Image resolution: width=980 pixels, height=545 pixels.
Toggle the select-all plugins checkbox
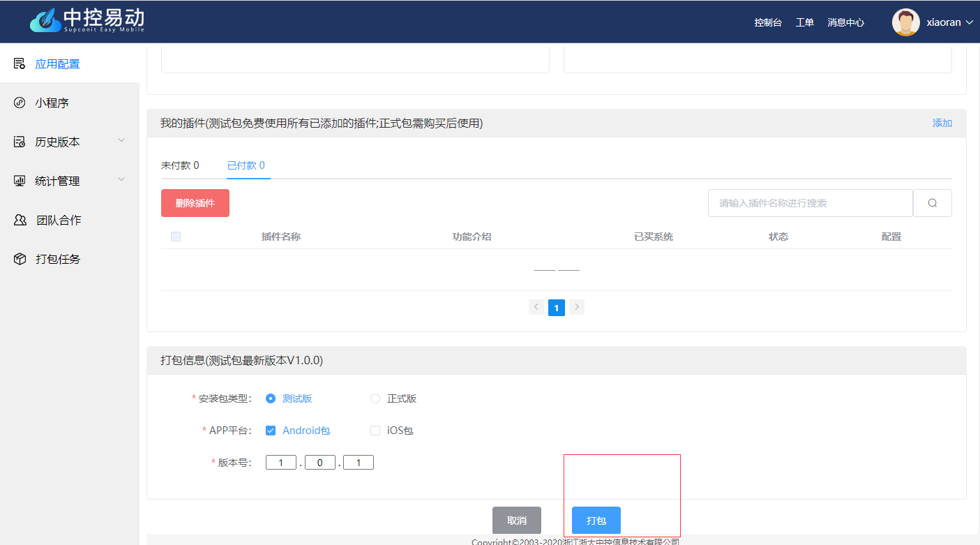tap(176, 237)
